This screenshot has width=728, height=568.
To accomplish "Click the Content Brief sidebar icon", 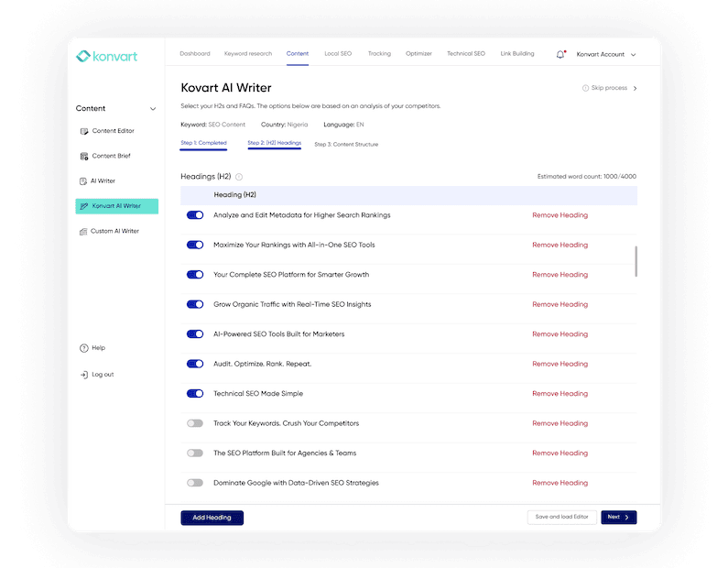I will point(84,157).
